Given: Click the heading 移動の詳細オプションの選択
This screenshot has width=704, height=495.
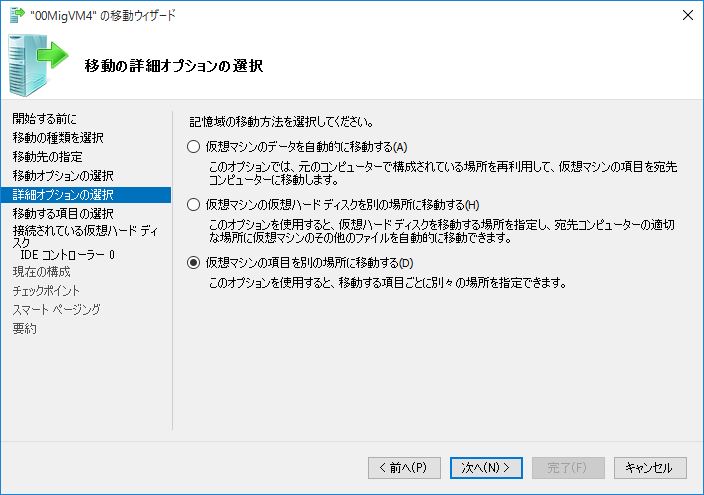Looking at the screenshot, I should pyautogui.click(x=174, y=66).
